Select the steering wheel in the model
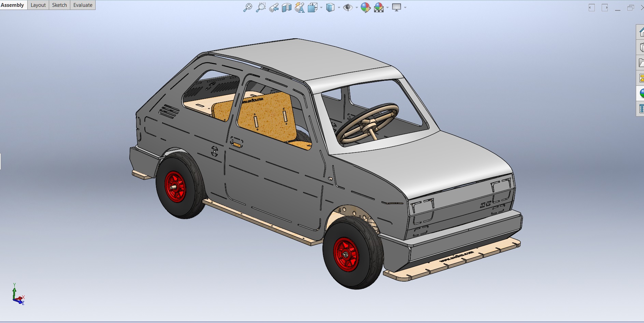The height and width of the screenshot is (323, 644). (x=368, y=123)
